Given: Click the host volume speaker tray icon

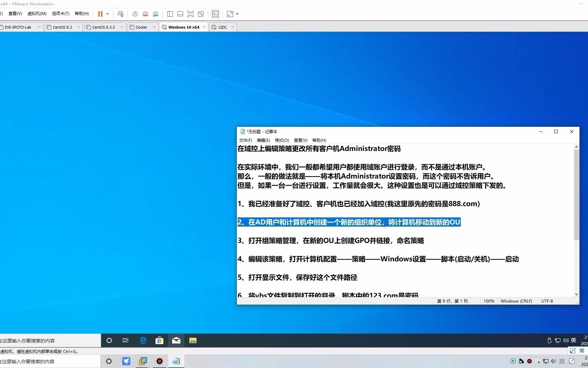Looking at the screenshot, I should [554, 361].
